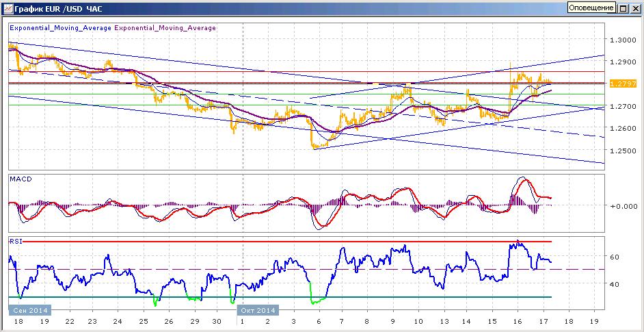Click date 16 on the time axis
Screen dimensions: 644x332
(x=518, y=321)
